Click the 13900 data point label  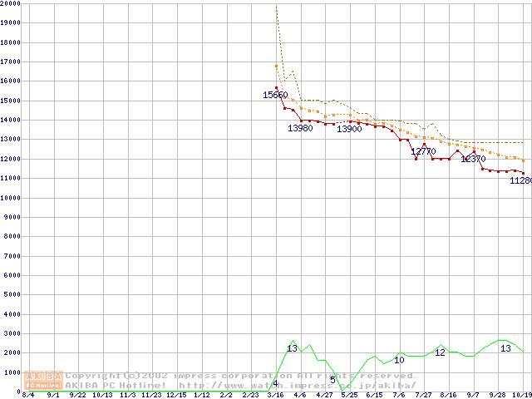click(349, 129)
